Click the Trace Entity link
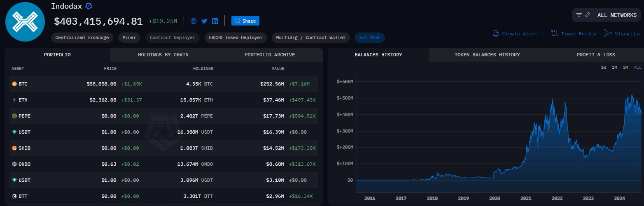 pos(574,34)
